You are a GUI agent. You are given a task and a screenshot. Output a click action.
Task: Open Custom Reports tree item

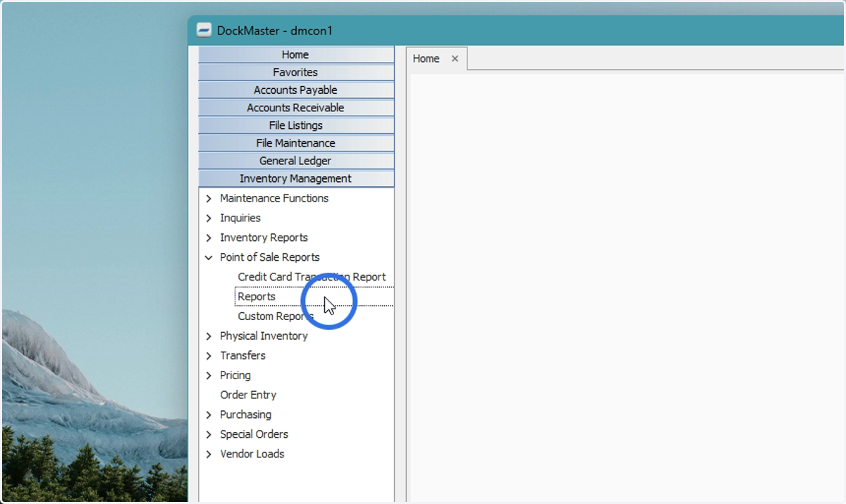pyautogui.click(x=276, y=316)
